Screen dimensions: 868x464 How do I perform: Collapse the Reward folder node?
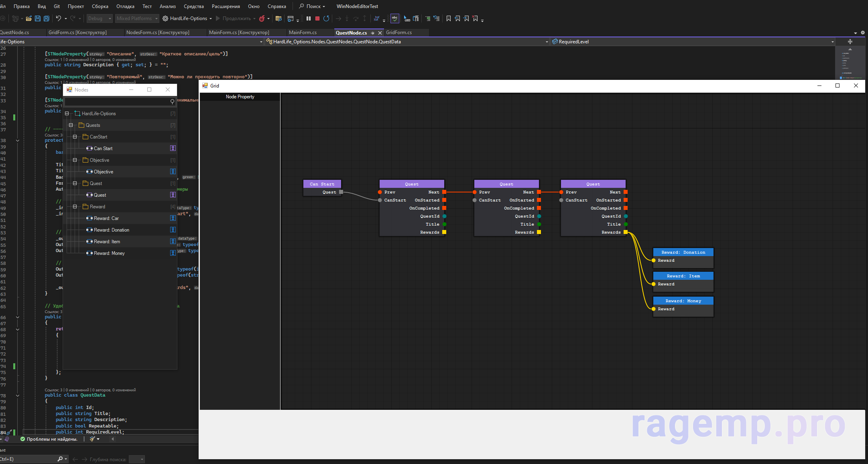pyautogui.click(x=75, y=207)
